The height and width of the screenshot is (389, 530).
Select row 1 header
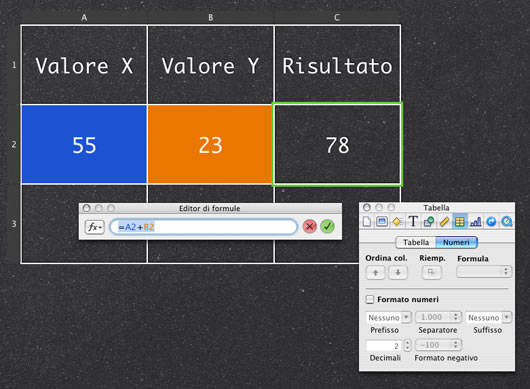pos(14,65)
